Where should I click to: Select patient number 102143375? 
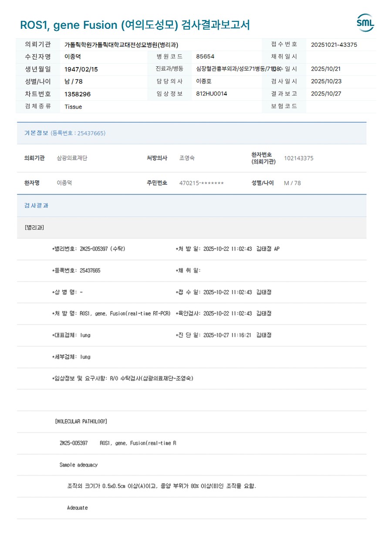click(299, 158)
